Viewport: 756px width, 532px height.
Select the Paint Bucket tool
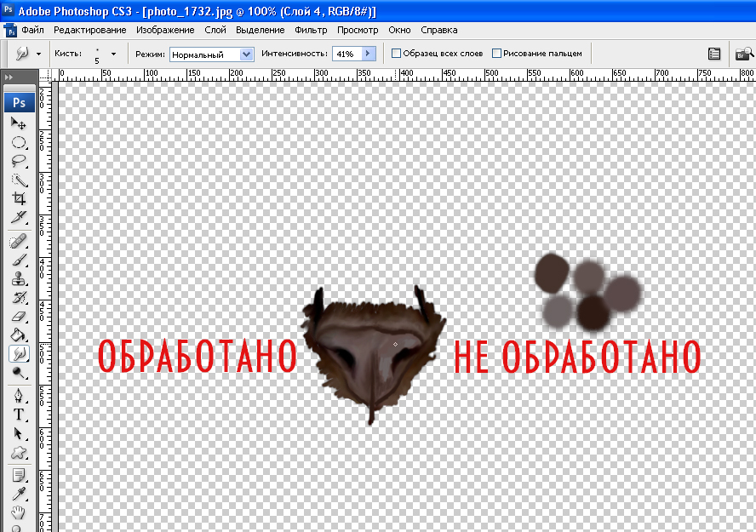pos(19,335)
